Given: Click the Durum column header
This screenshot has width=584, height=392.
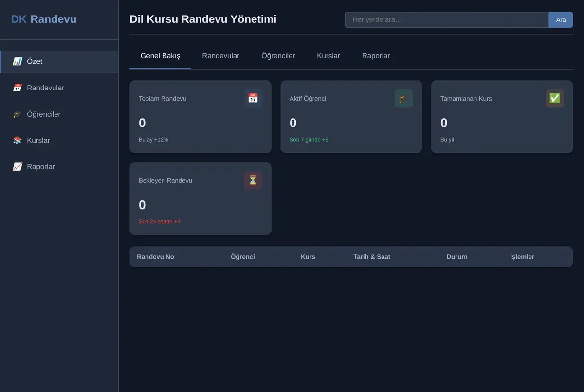Looking at the screenshot, I should pos(456,257).
